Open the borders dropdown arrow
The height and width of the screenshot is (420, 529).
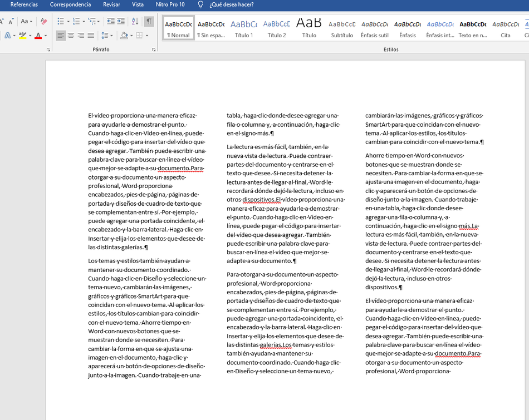click(x=146, y=36)
